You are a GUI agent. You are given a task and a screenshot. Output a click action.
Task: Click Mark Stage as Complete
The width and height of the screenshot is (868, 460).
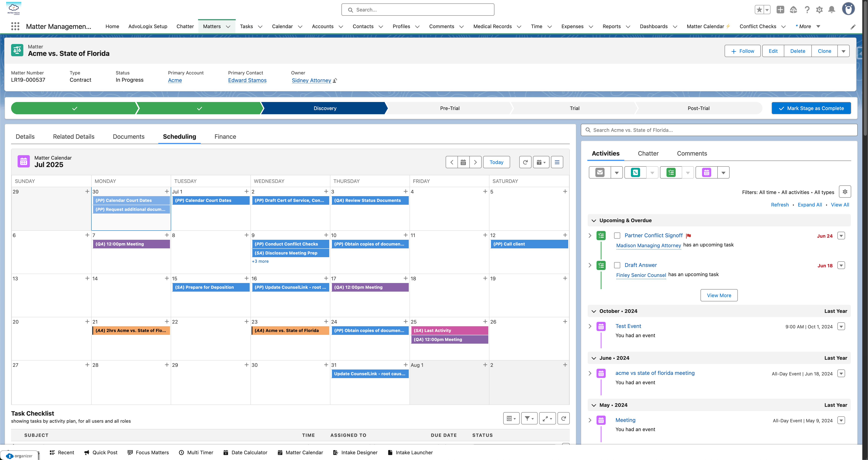coord(811,108)
